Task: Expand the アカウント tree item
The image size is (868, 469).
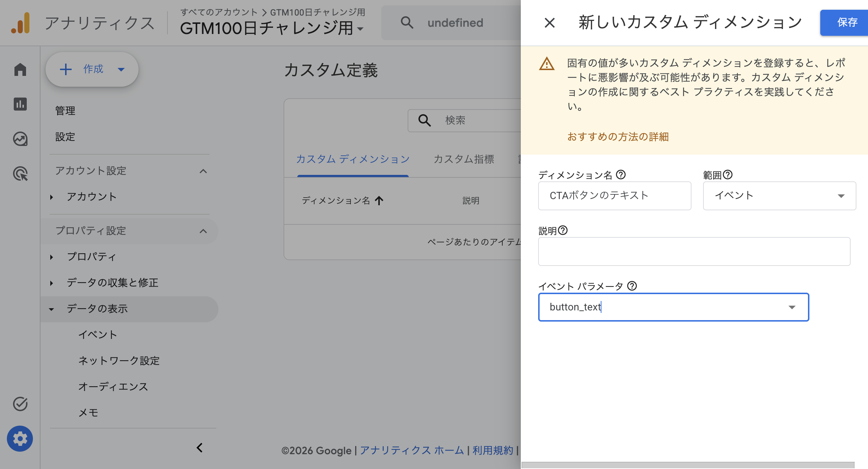Action: (51, 197)
